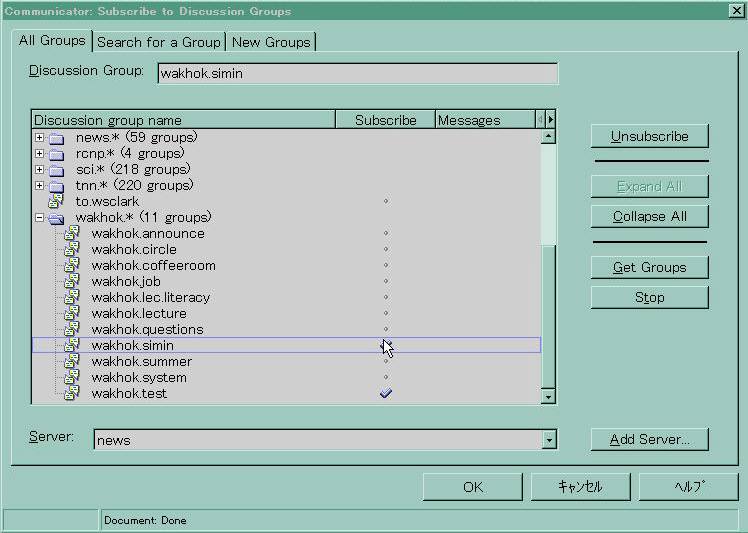Click the wakhok.announce newsgroup icon
This screenshot has height=533, width=748.
(x=71, y=234)
